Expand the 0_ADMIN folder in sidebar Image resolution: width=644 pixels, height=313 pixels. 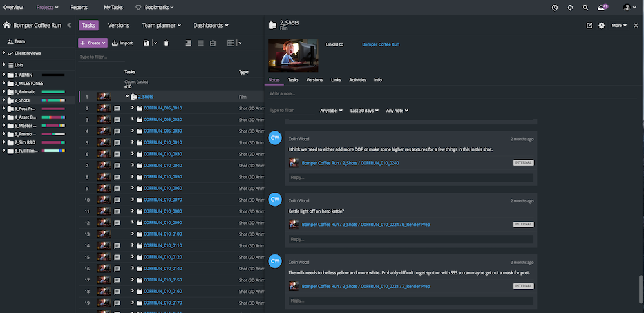pyautogui.click(x=4, y=75)
